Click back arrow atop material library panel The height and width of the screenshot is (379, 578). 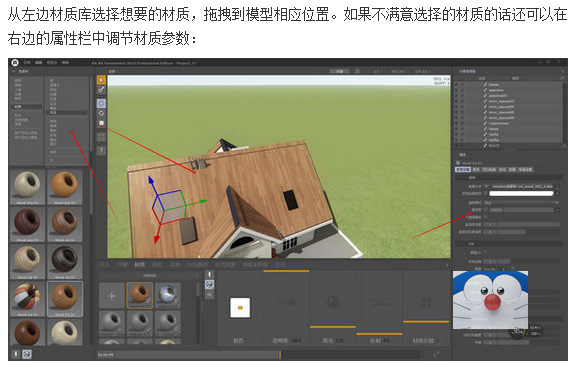14,71
